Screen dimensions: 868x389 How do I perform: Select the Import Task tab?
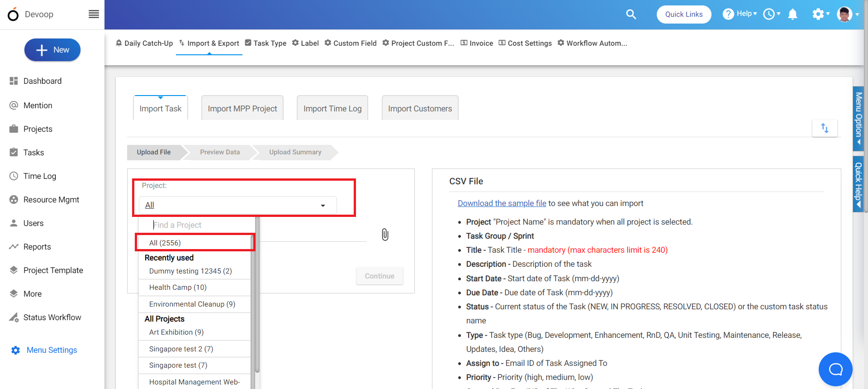pos(161,108)
